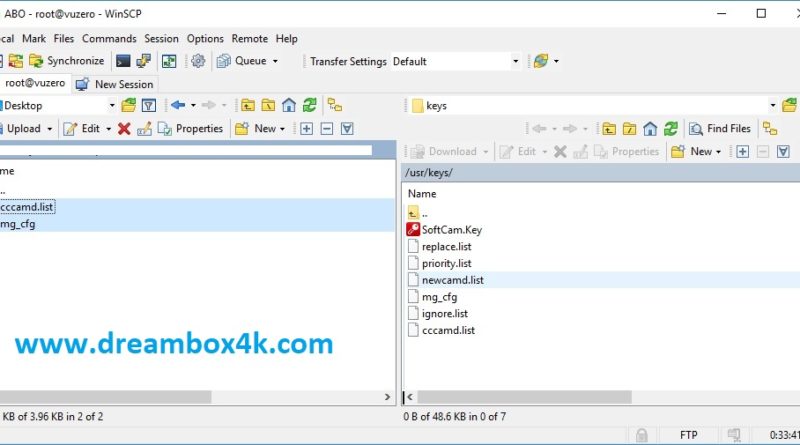Go to local root directory icon

pos(268,106)
